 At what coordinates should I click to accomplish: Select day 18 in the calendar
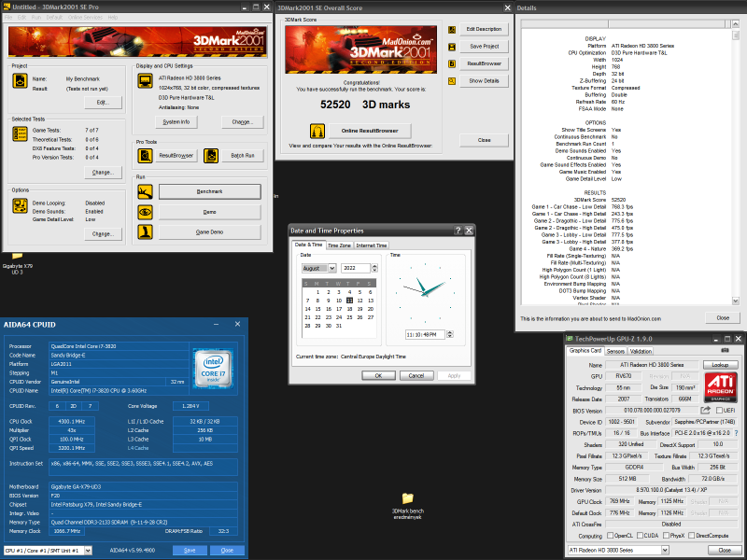coord(349,309)
